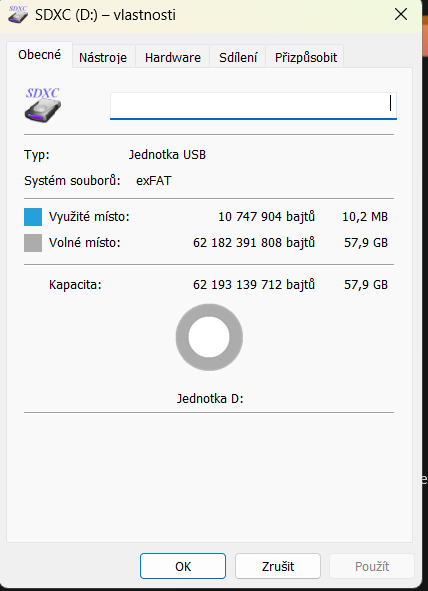Focus the drive label text field
The image size is (428, 591).
tap(253, 106)
